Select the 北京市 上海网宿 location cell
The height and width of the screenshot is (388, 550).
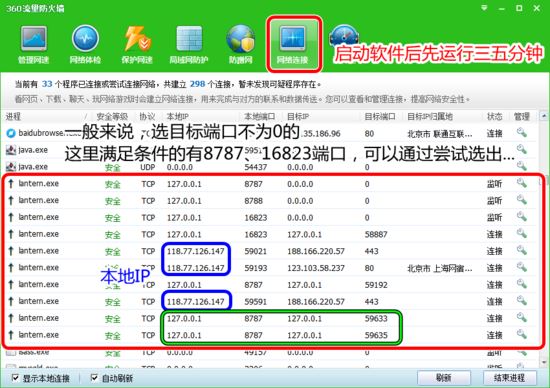click(x=440, y=268)
